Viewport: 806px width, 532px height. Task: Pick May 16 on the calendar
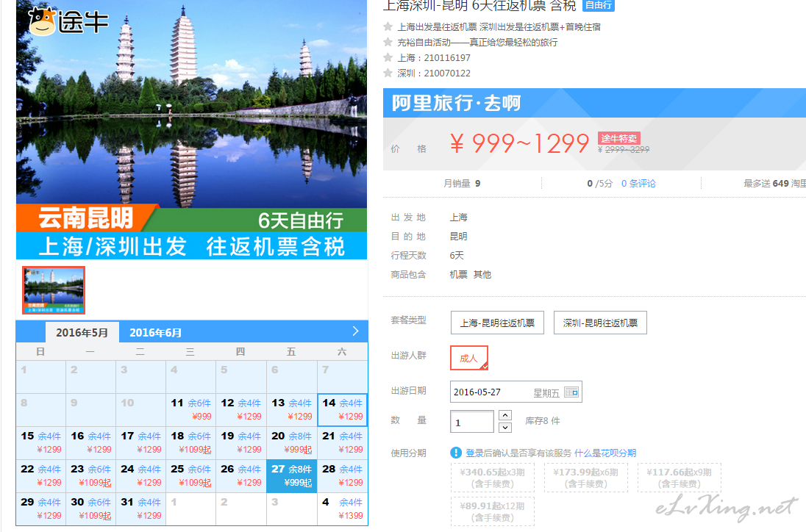[x=91, y=442]
